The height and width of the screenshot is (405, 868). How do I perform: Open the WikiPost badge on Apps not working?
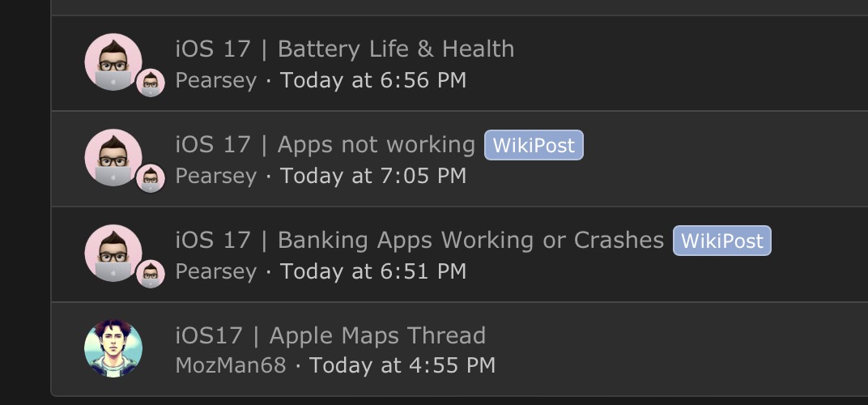tap(534, 146)
